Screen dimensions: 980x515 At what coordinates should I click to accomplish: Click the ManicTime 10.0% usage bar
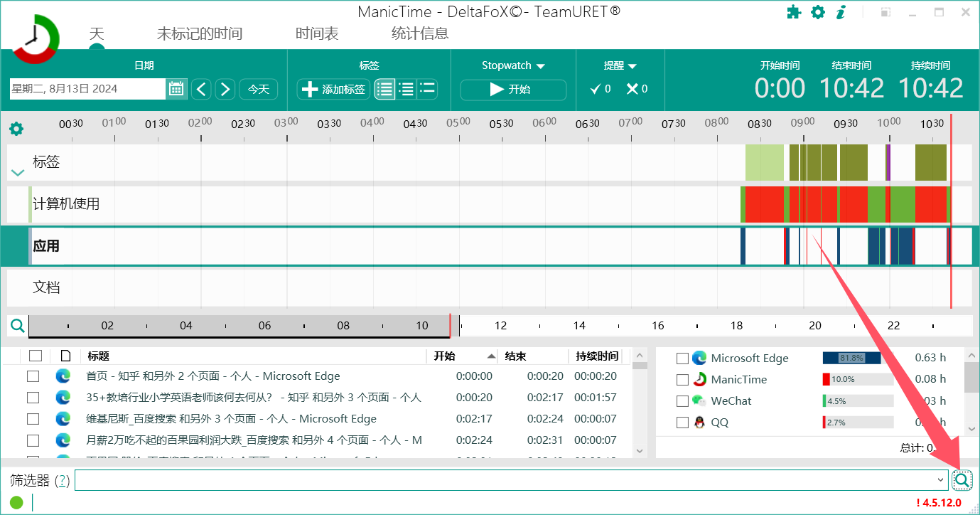pos(858,379)
